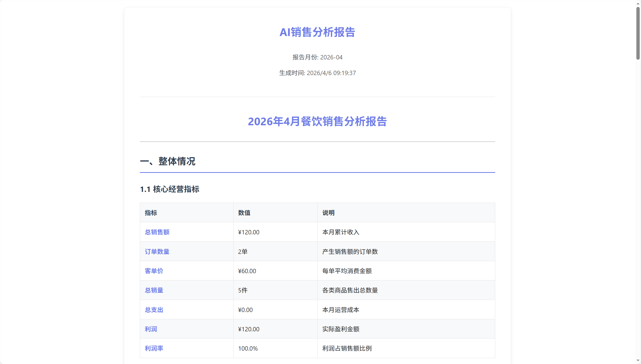Click the 2026年4月餐饮销售分析报告 heading

tap(317, 122)
